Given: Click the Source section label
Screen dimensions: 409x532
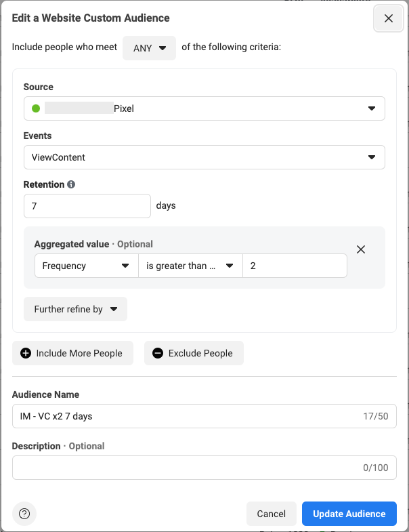Looking at the screenshot, I should 39,87.
